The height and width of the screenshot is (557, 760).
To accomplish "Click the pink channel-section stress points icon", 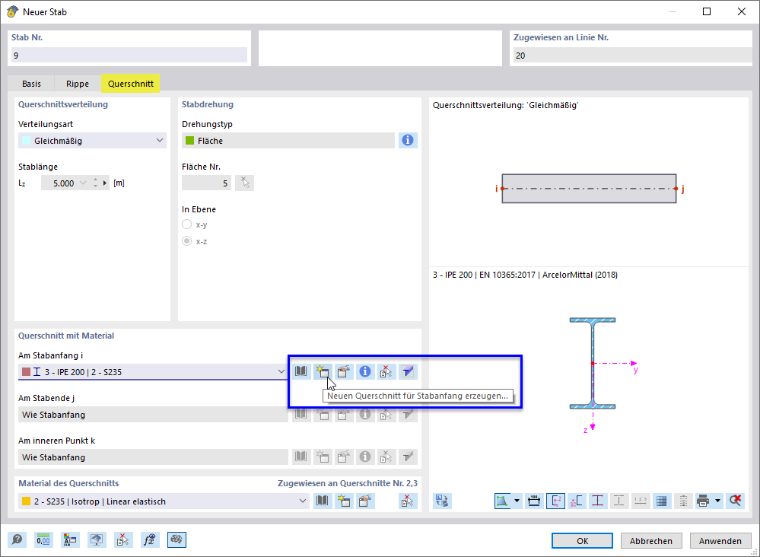I will click(577, 501).
